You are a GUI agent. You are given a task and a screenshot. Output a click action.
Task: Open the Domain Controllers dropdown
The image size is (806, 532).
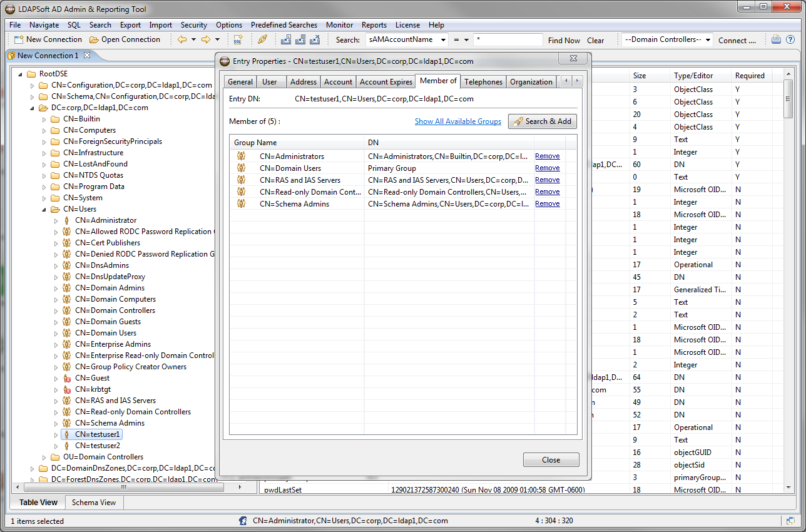pos(708,40)
